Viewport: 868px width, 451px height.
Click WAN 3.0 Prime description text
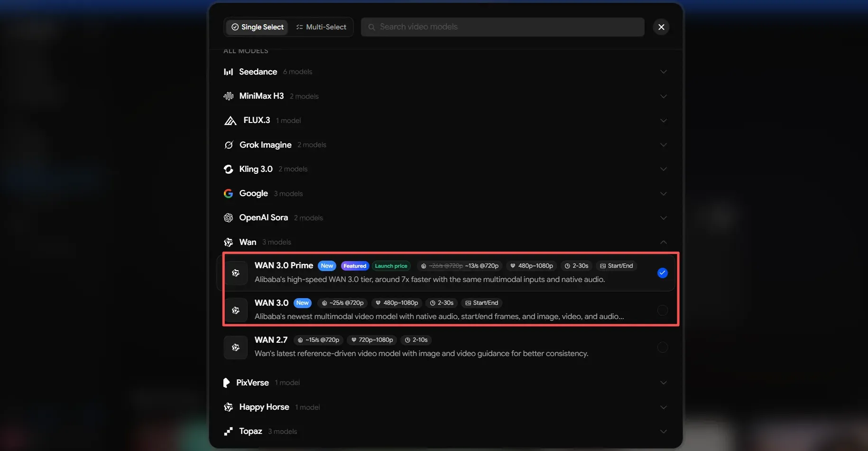[430, 280]
